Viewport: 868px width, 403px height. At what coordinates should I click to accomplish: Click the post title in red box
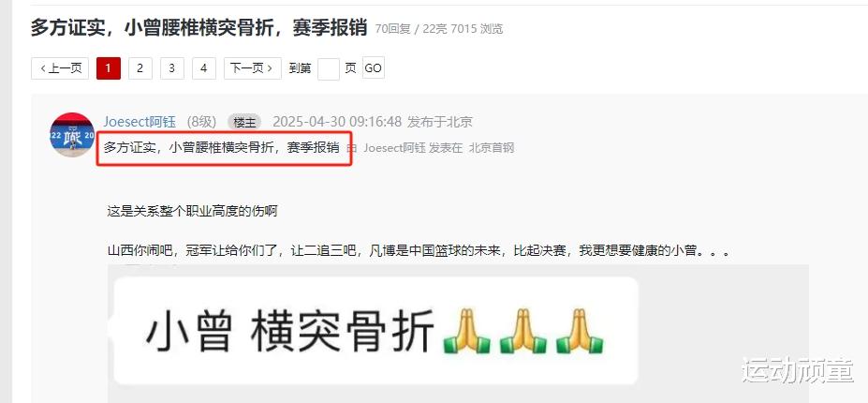tap(221, 148)
